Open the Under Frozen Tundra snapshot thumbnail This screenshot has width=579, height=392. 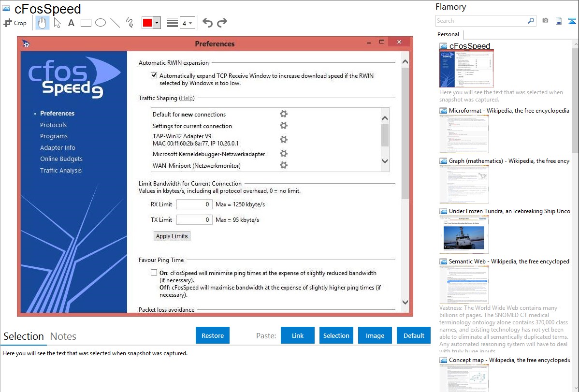pyautogui.click(x=464, y=234)
